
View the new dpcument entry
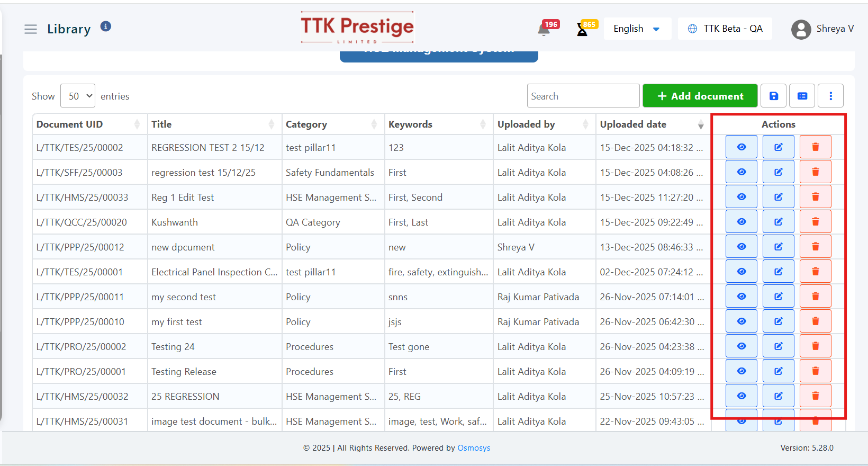tap(741, 247)
